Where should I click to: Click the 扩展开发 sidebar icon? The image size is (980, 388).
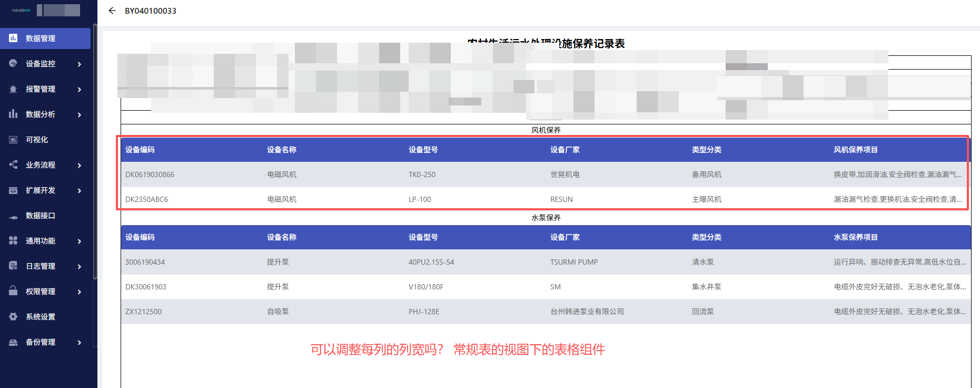13,190
